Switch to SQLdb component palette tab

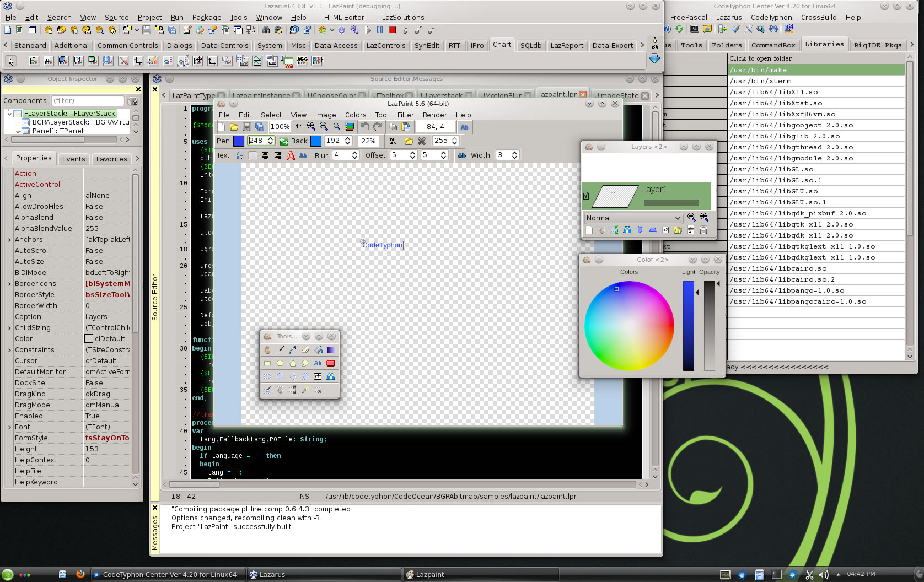tap(531, 45)
